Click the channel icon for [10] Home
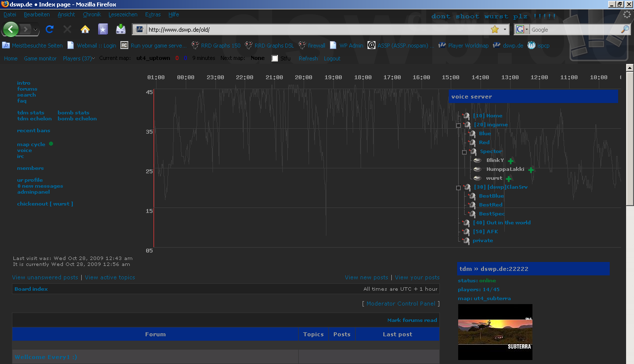Screen dimensions: 634x364 pos(466,116)
